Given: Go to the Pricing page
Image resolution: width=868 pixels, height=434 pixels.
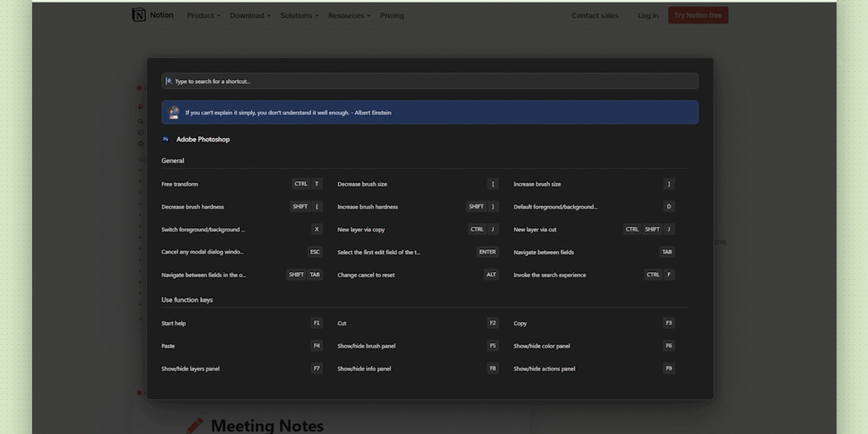Looking at the screenshot, I should coord(392,15).
